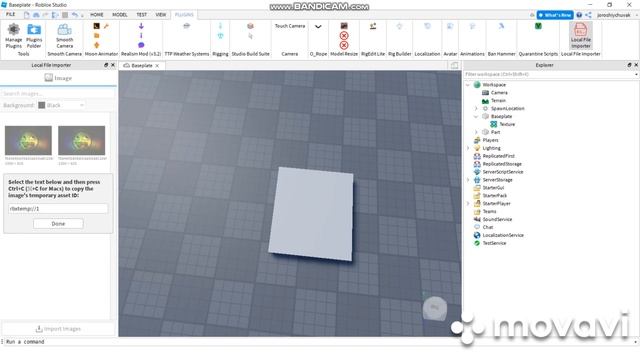This screenshot has width=640, height=360.
Task: Close the Local File Importer panel
Action: (x=113, y=65)
